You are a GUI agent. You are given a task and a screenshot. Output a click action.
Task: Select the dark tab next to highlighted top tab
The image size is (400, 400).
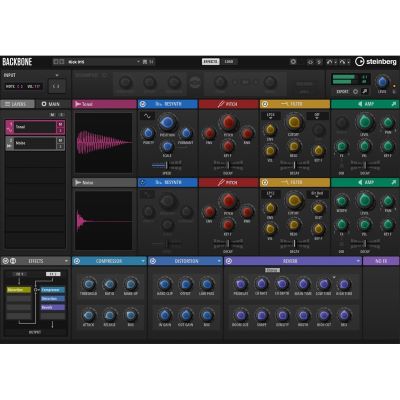[x=229, y=62]
